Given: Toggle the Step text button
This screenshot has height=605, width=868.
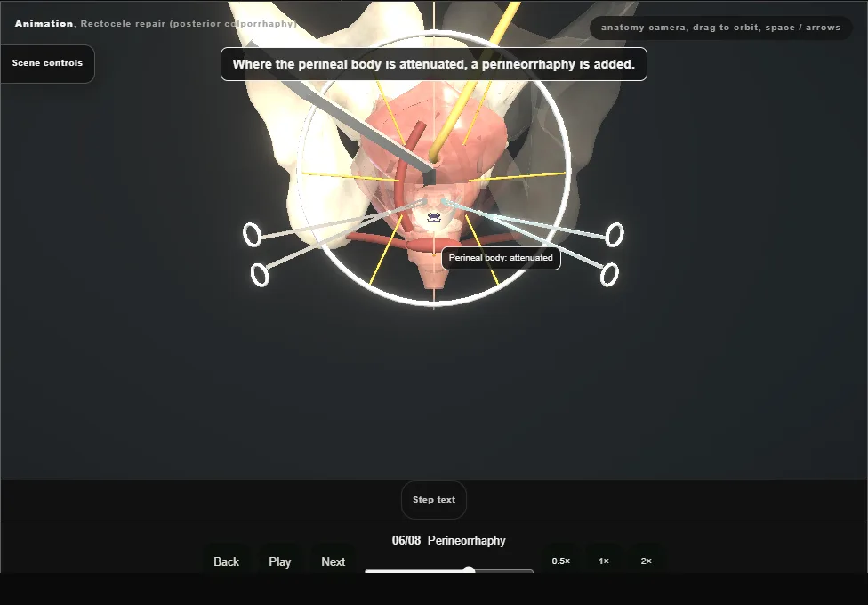Looking at the screenshot, I should (x=434, y=500).
